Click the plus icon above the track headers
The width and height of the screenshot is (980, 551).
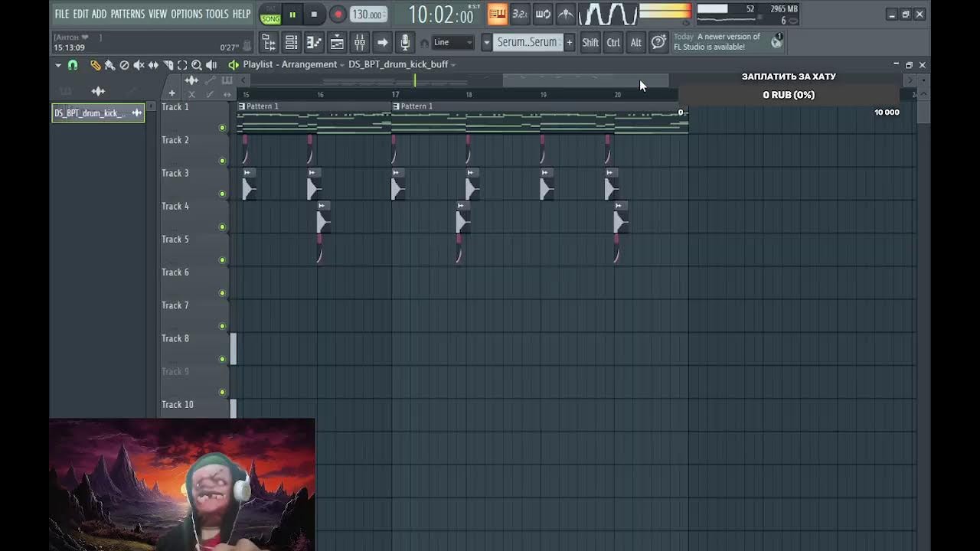(x=171, y=93)
